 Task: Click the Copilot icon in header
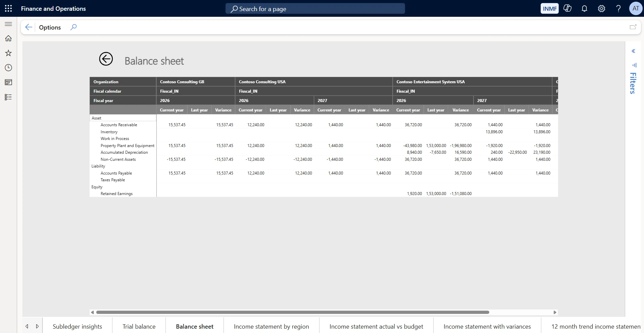point(567,8)
